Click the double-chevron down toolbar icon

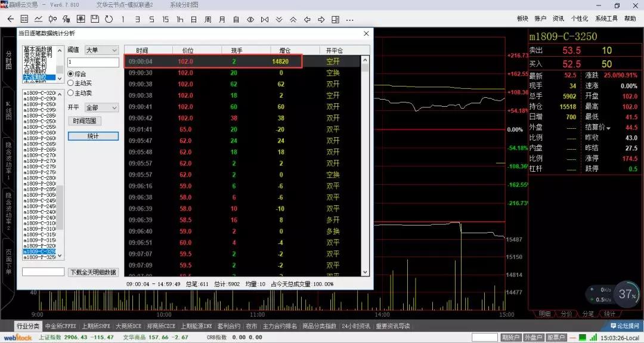(279, 19)
